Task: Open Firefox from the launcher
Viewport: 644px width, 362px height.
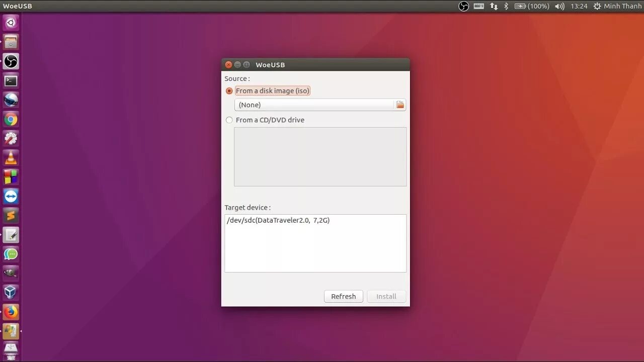Action: coord(11,312)
